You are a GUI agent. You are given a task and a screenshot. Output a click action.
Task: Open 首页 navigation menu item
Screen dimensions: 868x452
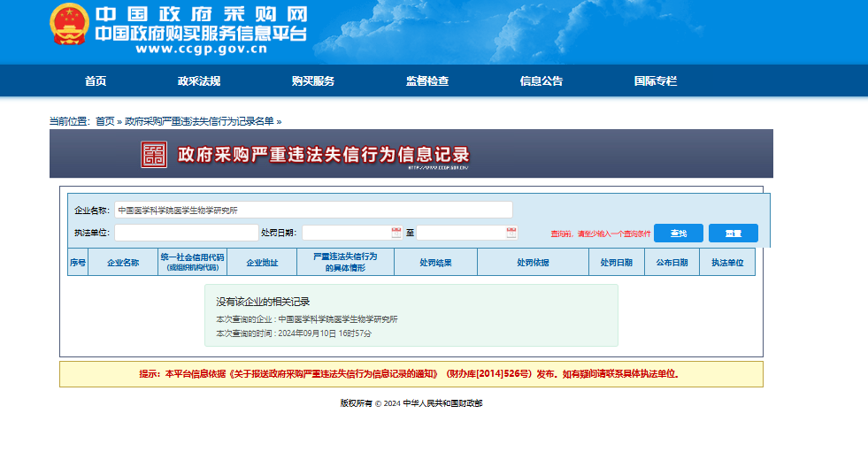96,80
